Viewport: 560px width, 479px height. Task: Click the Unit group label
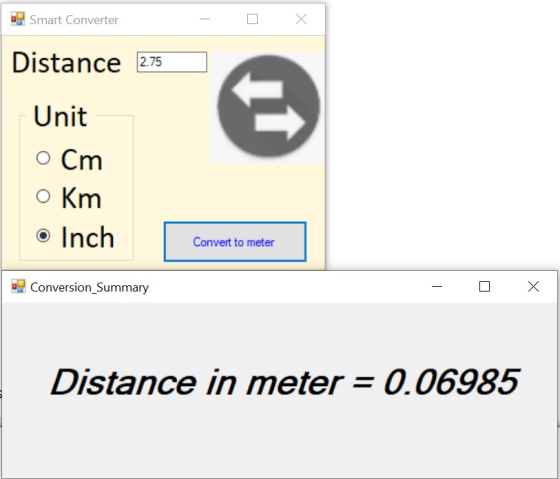pos(60,116)
